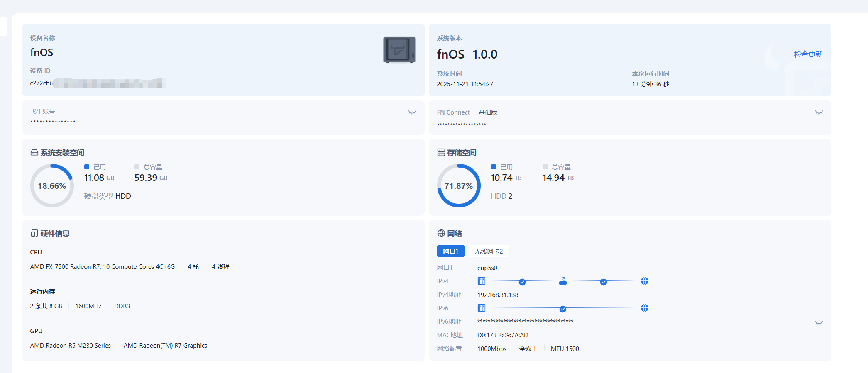The image size is (868, 373).
Task: Click the FN Connect label
Action: (x=453, y=112)
